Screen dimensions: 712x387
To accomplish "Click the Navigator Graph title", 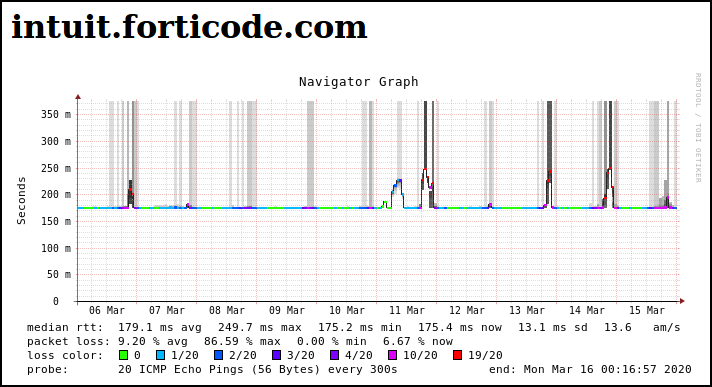I will coord(358,82).
